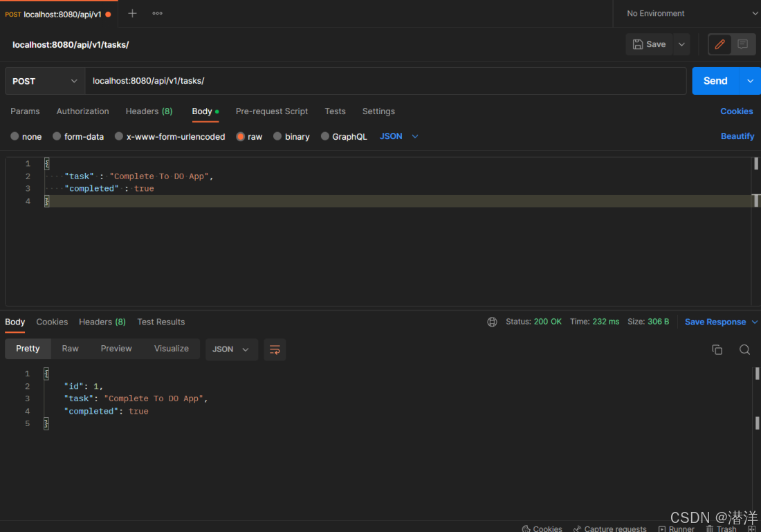Click the globe network icon near Status

click(492, 322)
